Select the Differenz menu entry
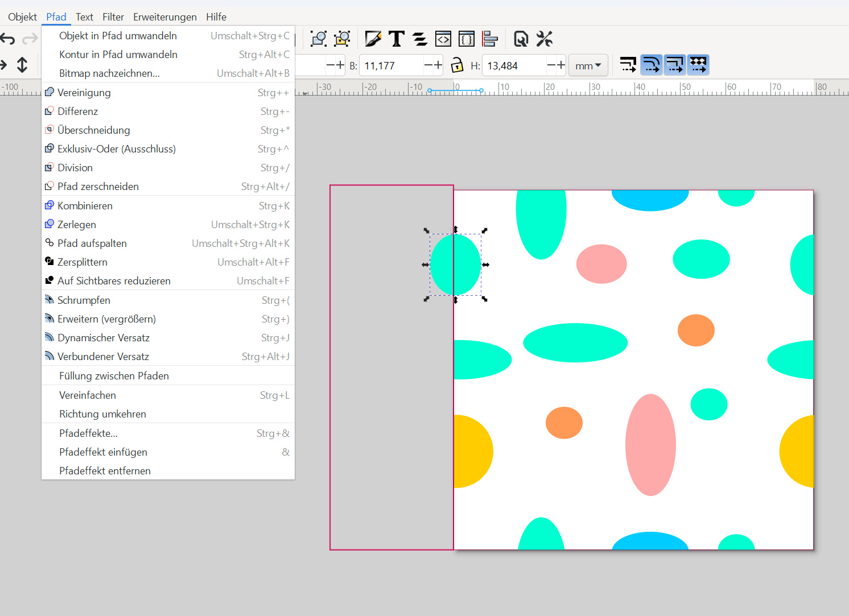 click(x=78, y=111)
